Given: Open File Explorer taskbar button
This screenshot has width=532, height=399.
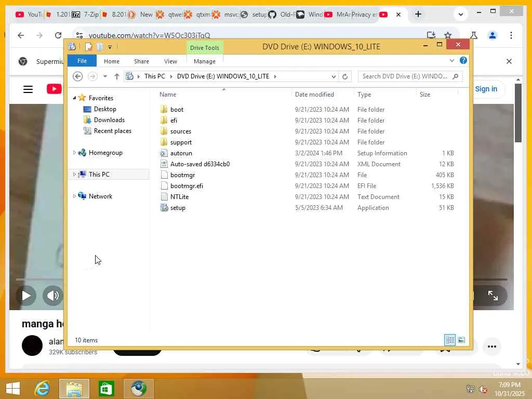Looking at the screenshot, I should 74,389.
